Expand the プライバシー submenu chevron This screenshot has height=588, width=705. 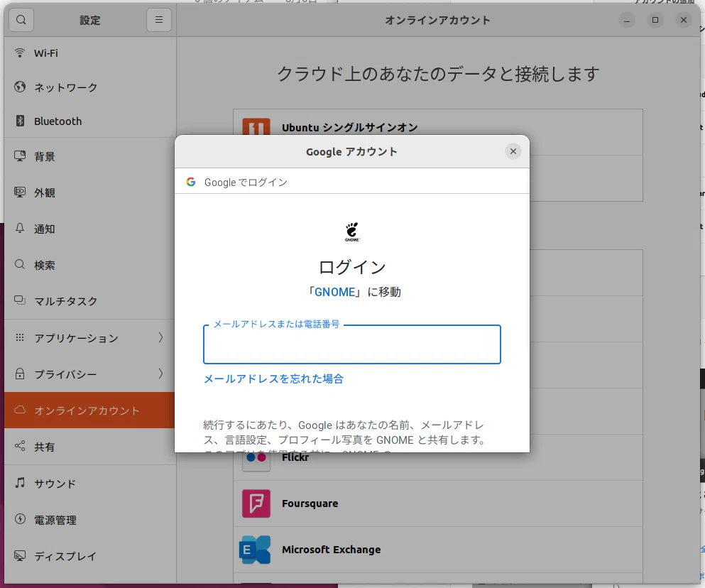coord(160,374)
